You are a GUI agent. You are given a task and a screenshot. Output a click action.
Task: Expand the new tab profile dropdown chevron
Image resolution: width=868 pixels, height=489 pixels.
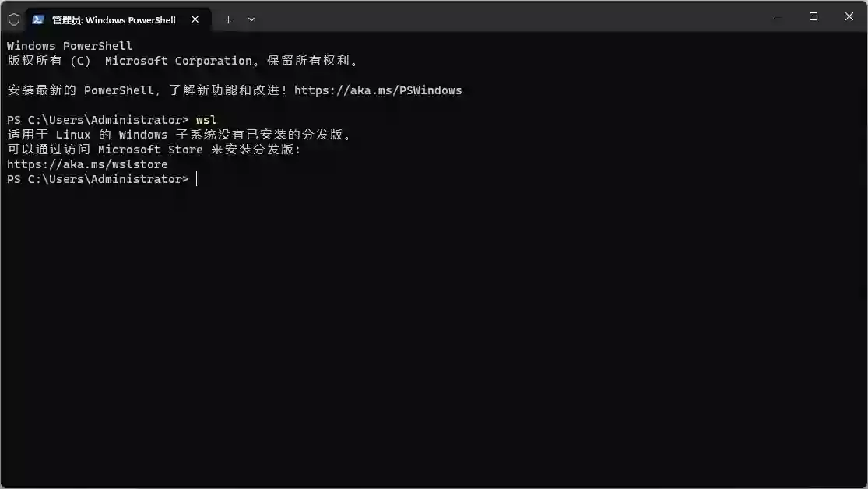coord(251,19)
